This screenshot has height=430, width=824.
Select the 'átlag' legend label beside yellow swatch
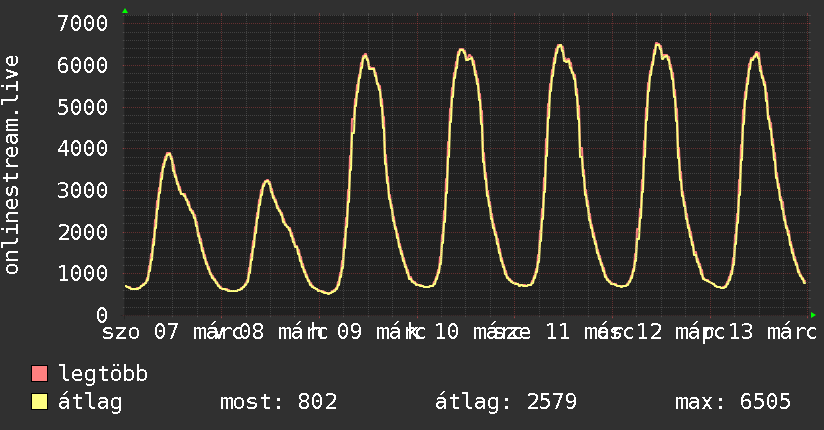(90, 402)
